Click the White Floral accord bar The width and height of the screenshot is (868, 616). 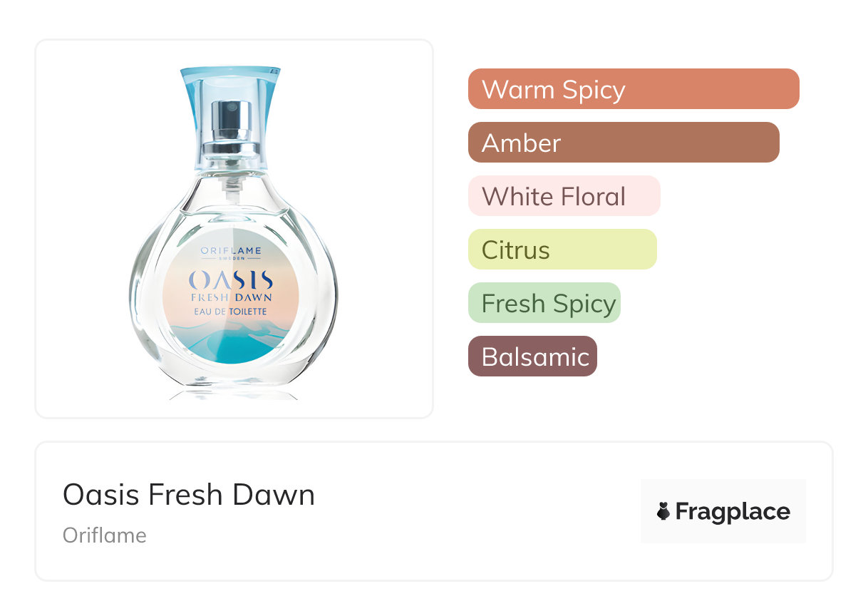coord(564,196)
